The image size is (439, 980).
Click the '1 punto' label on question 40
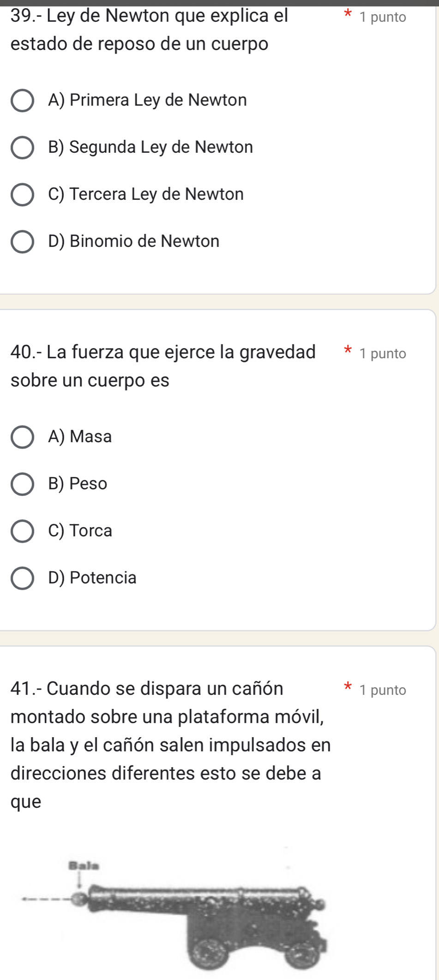tap(383, 354)
